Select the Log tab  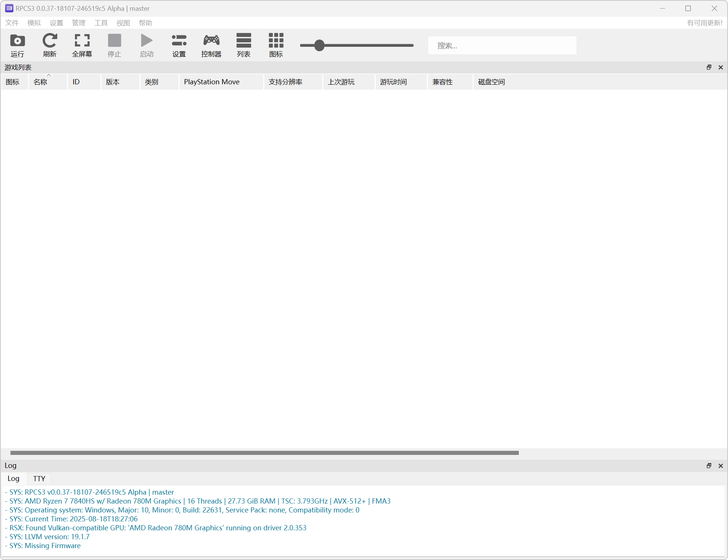13,478
